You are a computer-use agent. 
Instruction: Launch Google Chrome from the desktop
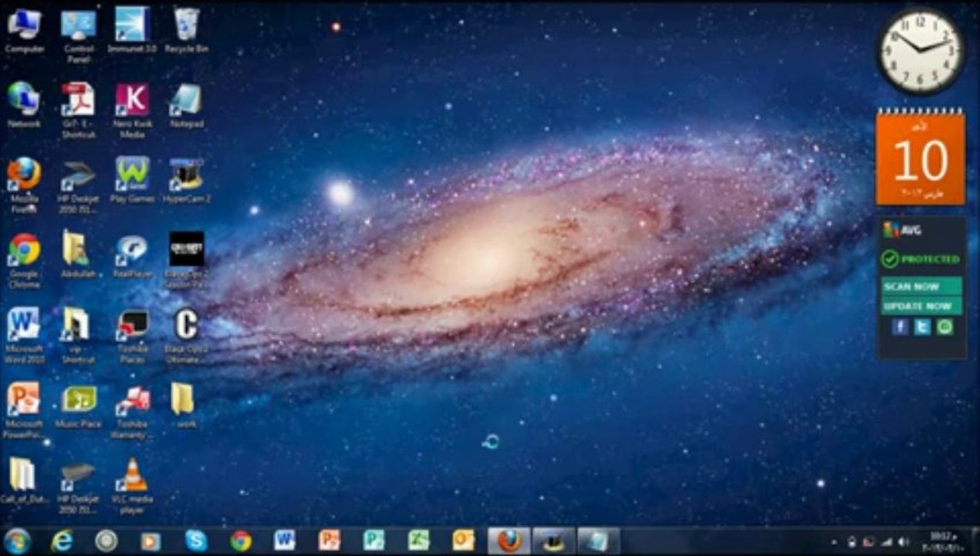pos(24,259)
